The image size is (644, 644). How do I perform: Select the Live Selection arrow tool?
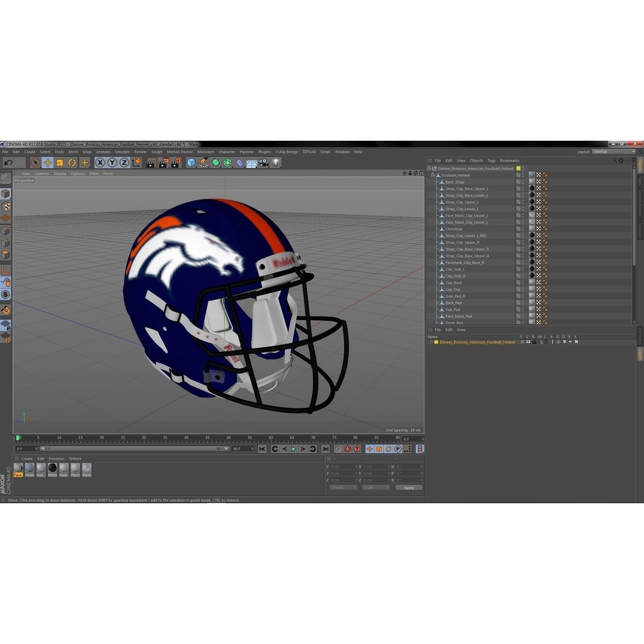click(35, 163)
